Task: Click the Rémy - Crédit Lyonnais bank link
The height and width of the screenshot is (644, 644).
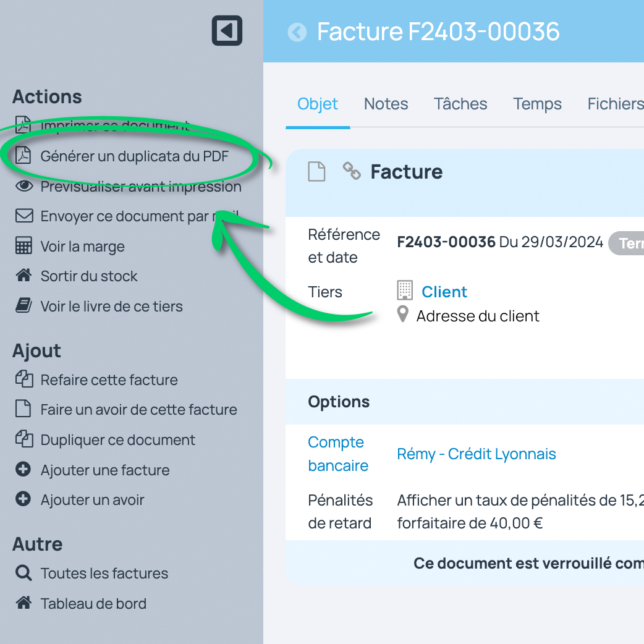Action: (477, 454)
